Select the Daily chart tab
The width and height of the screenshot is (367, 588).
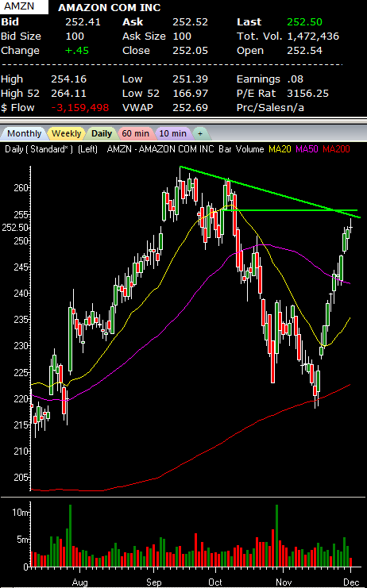(x=102, y=133)
